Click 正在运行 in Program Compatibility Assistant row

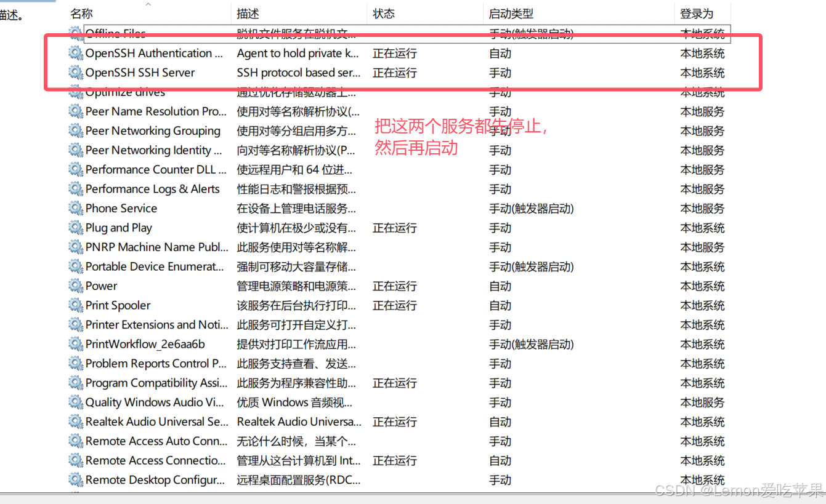pos(395,383)
